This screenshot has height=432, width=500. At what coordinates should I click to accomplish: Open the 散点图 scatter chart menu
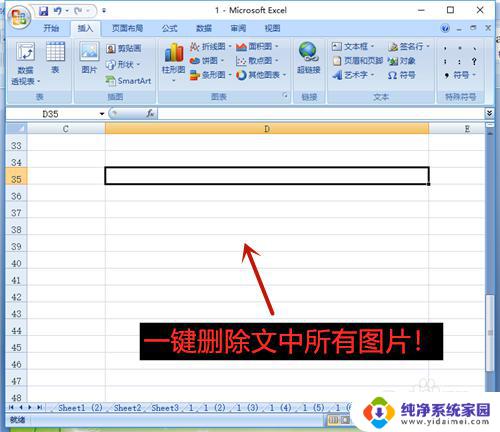(x=257, y=61)
